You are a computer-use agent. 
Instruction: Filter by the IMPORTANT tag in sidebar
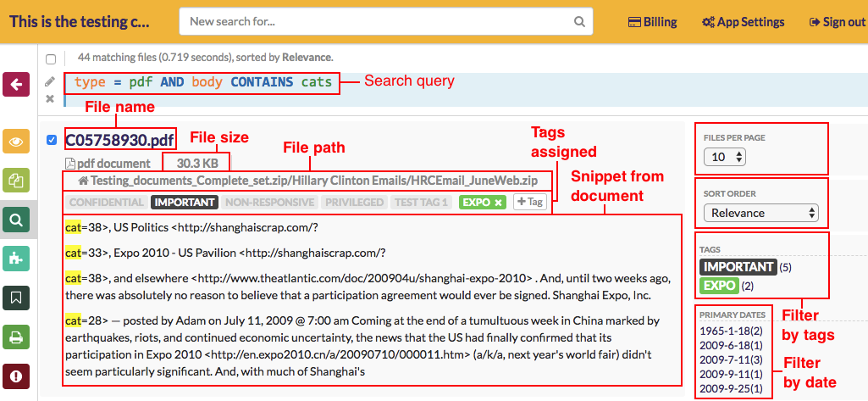[738, 267]
